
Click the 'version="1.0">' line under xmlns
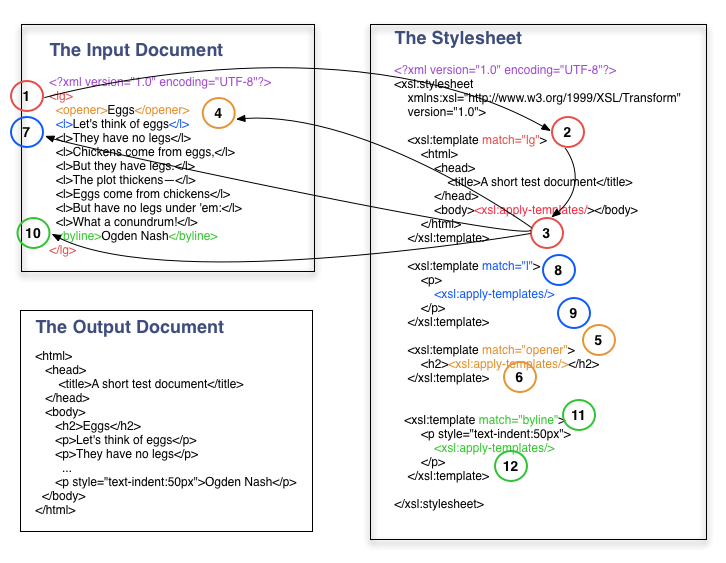pyautogui.click(x=446, y=112)
